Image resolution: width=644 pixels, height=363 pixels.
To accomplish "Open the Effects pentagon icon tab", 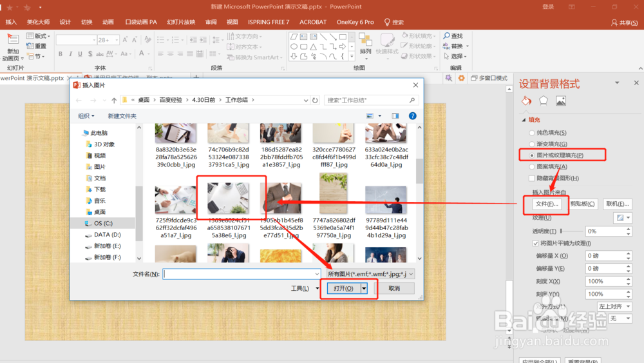I will (x=544, y=101).
